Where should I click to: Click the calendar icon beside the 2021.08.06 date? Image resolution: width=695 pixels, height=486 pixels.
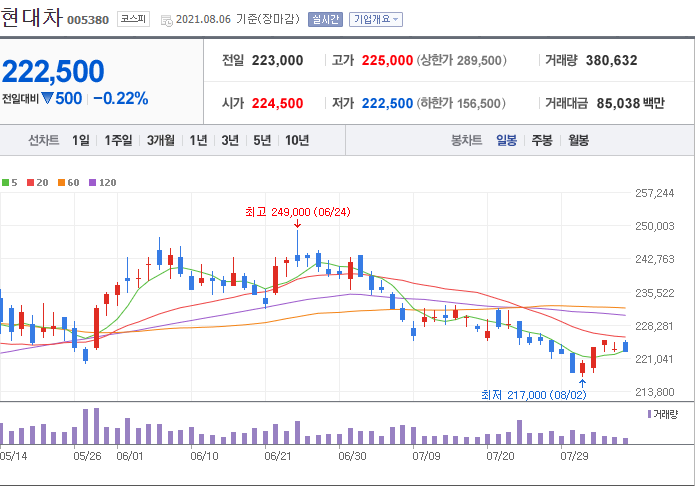pyautogui.click(x=167, y=20)
